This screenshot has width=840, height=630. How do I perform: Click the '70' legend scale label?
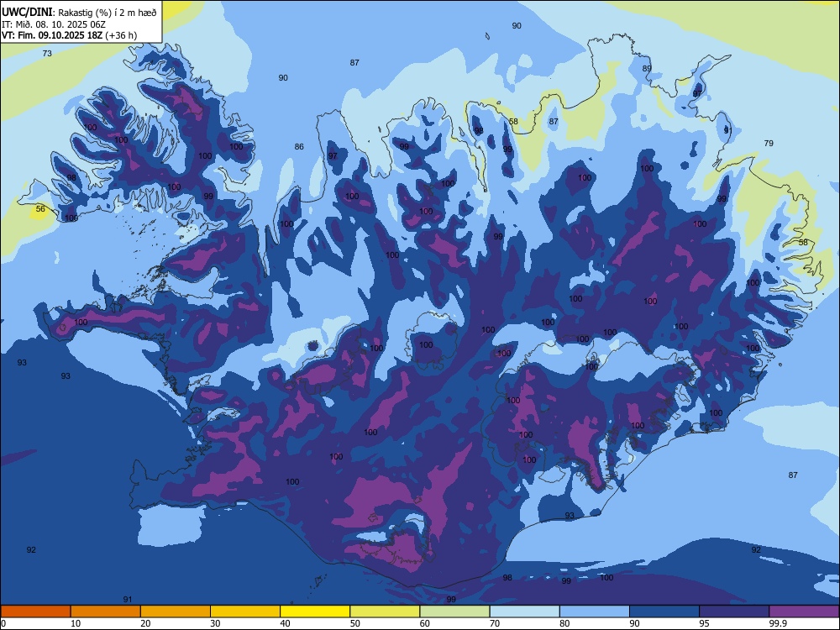tap(495, 623)
